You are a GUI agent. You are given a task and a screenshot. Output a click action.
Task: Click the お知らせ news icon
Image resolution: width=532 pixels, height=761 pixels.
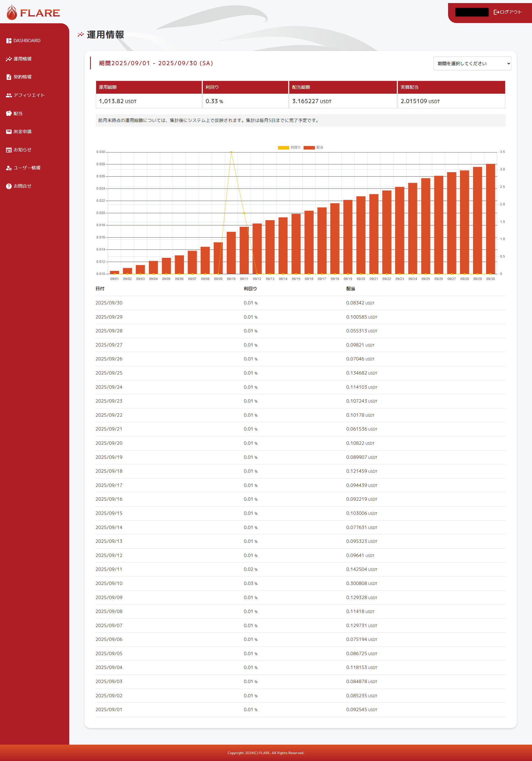pyautogui.click(x=9, y=150)
